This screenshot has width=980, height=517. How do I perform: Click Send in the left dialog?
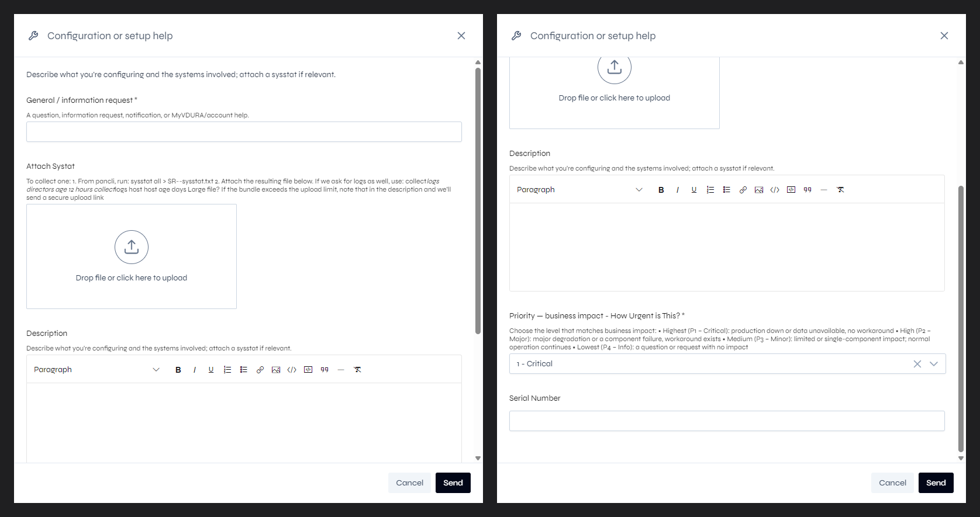click(x=453, y=483)
